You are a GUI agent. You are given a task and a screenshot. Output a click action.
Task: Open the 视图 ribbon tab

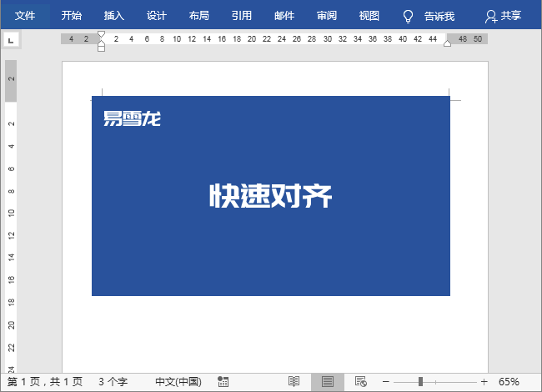(369, 16)
